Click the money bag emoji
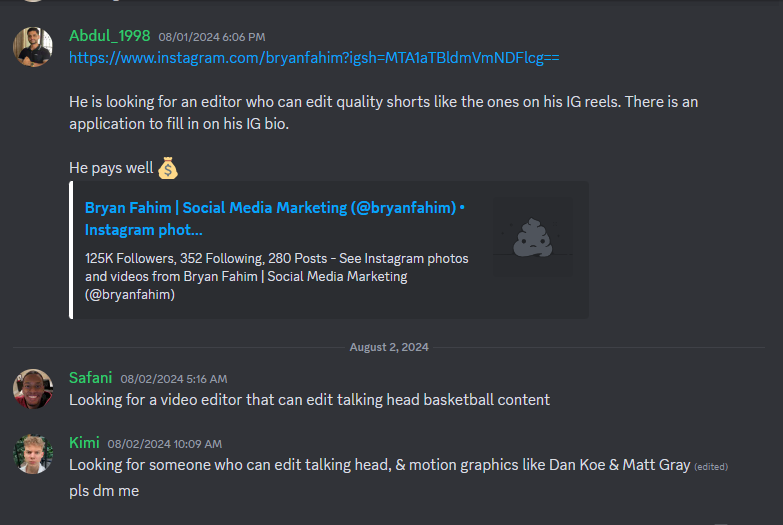This screenshot has width=783, height=525. 168,168
